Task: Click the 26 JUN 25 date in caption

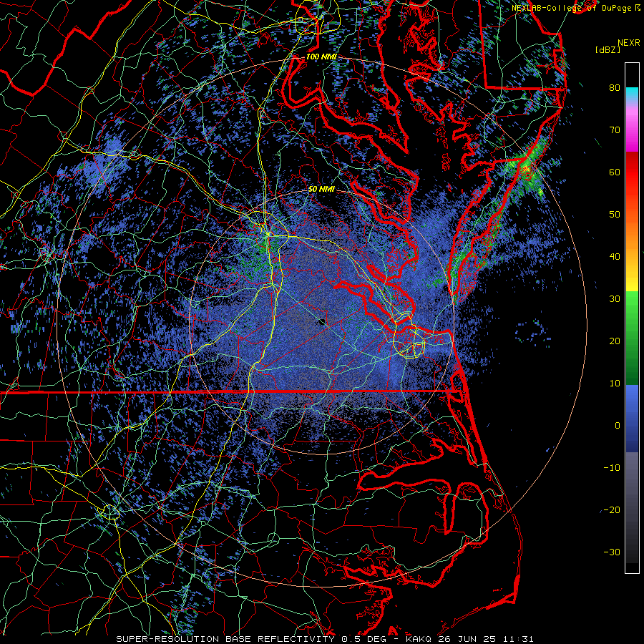Action: click(467, 639)
